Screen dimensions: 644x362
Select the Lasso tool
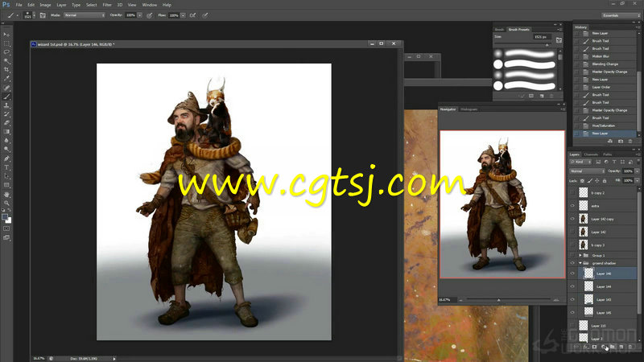pyautogui.click(x=6, y=52)
